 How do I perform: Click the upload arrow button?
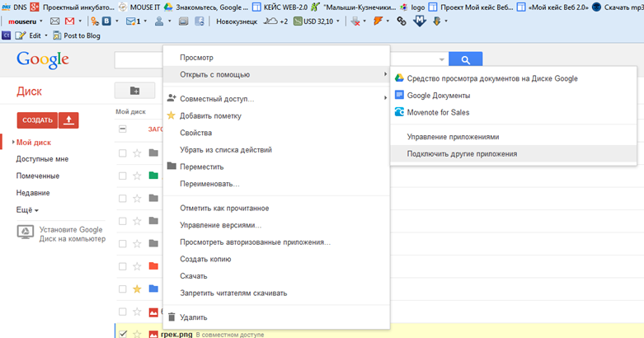68,120
